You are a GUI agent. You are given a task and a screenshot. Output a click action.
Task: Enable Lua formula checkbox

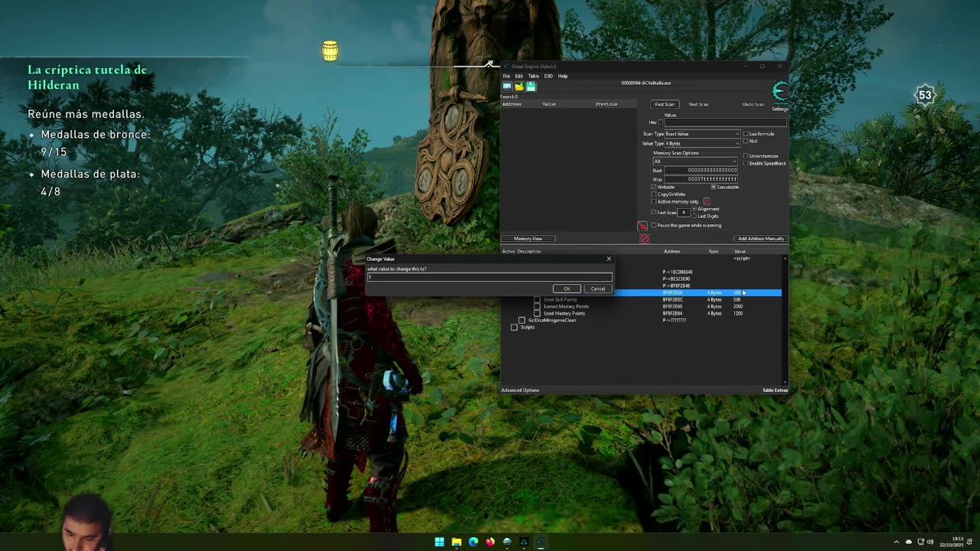(x=746, y=134)
